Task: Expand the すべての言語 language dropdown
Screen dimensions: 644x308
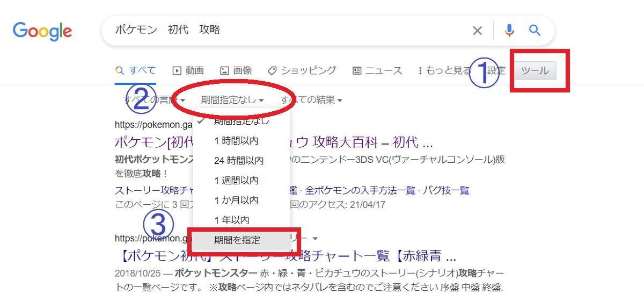Action: click(x=155, y=100)
